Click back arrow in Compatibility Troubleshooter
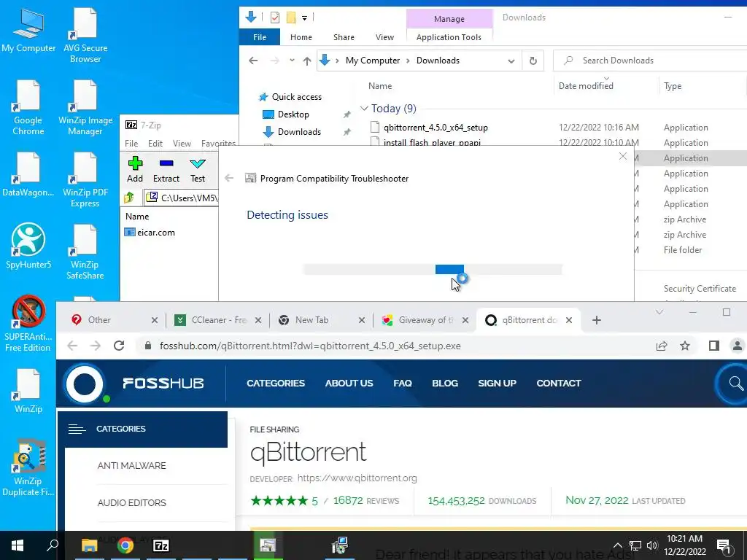The width and height of the screenshot is (747, 560). (229, 178)
